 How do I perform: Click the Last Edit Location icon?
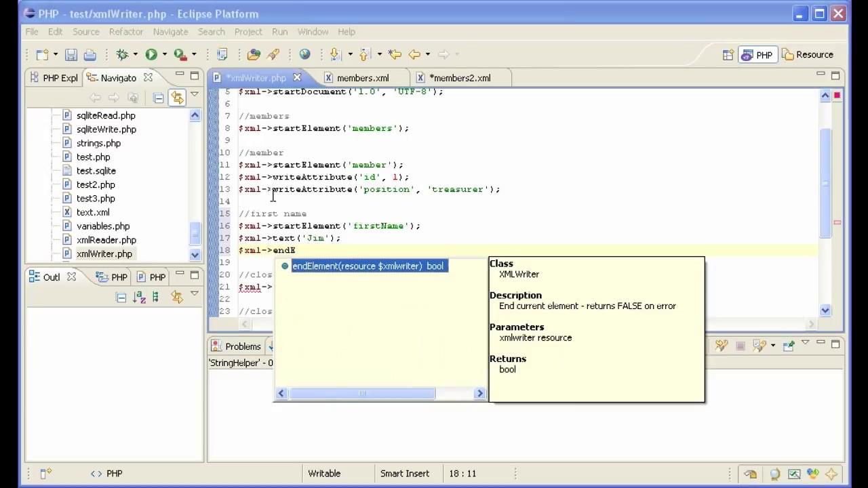point(395,55)
